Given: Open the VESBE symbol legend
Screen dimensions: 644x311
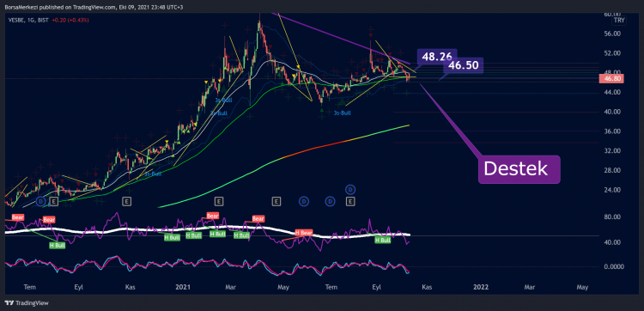Looking at the screenshot, I should (x=15, y=20).
